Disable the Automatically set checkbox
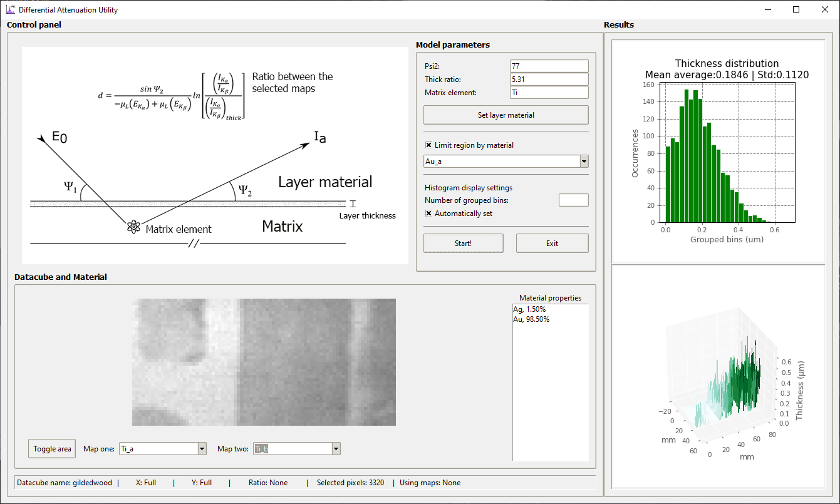Image resolution: width=840 pixels, height=504 pixels. click(429, 213)
